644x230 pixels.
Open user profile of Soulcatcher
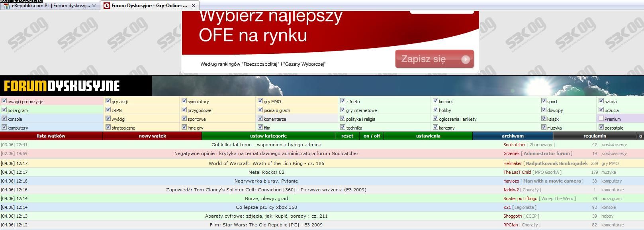[514, 145]
